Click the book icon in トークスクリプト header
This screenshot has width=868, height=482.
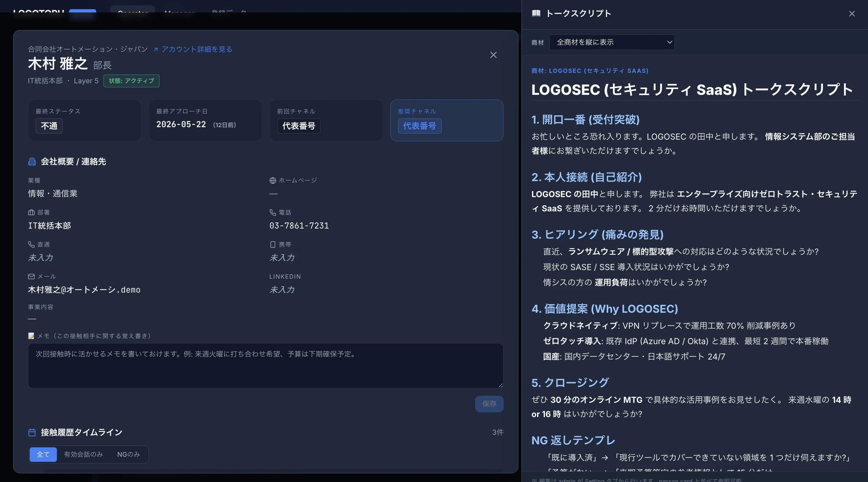tap(536, 13)
